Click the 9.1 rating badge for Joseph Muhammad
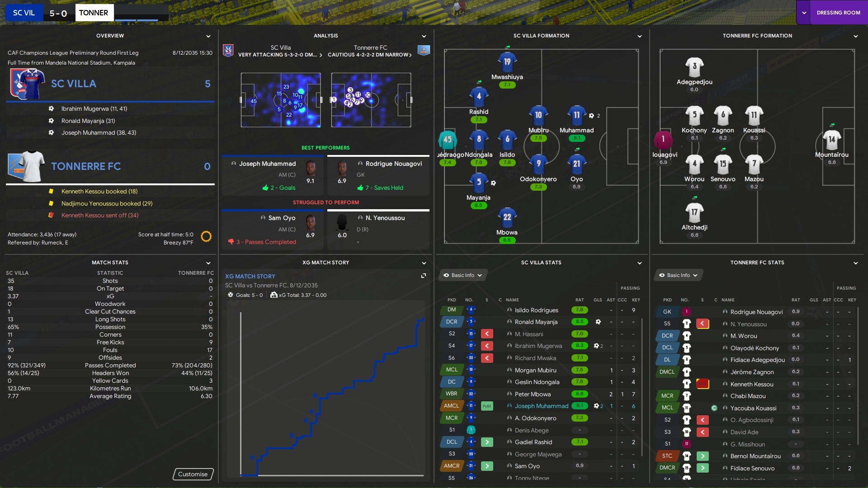The height and width of the screenshot is (488, 868). [x=580, y=406]
